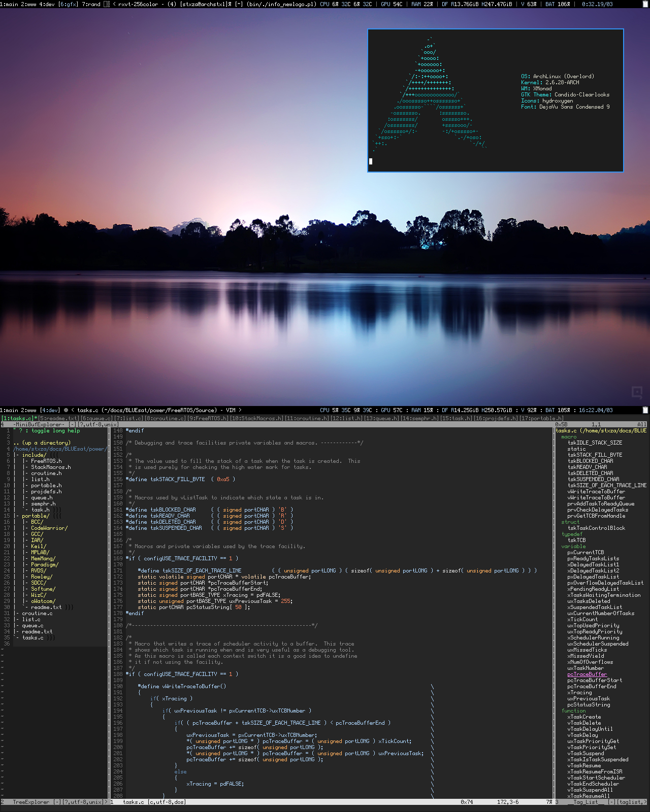Jump to tag pxCurrentTCB in taglist

586,553
